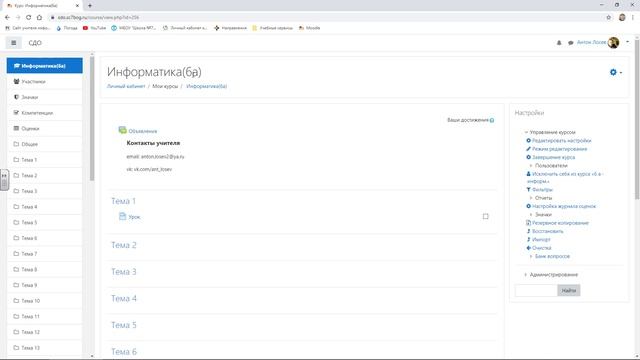The image size is (640, 360).
Task: Click the Очистка arrow icon
Action: (529, 248)
